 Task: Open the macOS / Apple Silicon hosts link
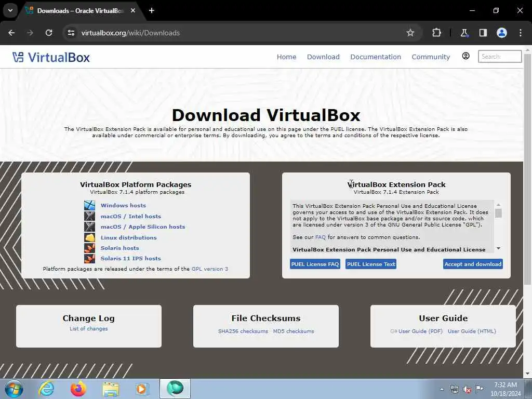click(143, 227)
